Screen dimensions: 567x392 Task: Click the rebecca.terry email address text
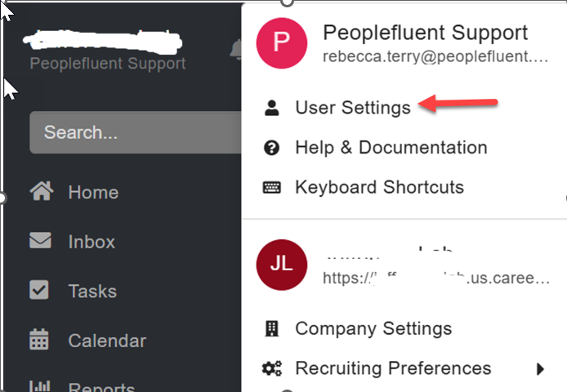tap(435, 57)
